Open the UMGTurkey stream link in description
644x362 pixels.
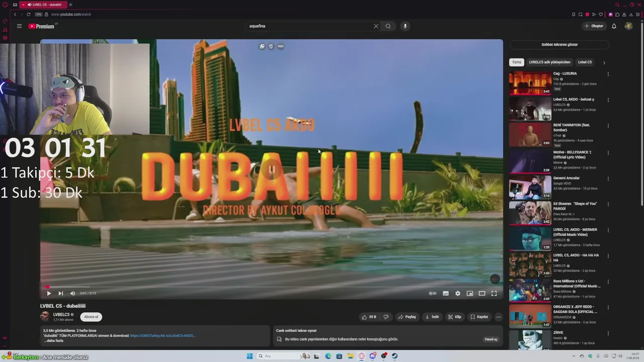pos(163,335)
